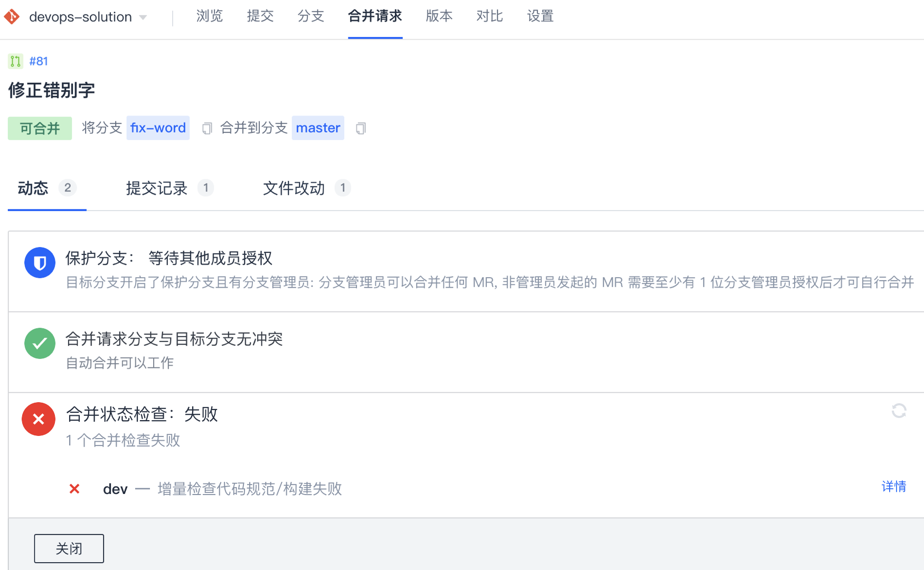Screen dimensions: 924x570
Task: Open merge request link #81
Action: [x=39, y=61]
